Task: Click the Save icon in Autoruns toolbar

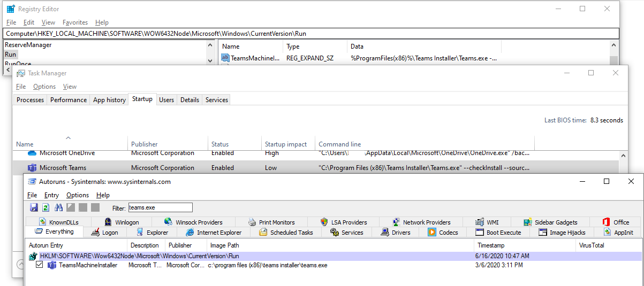Action: pos(34,207)
